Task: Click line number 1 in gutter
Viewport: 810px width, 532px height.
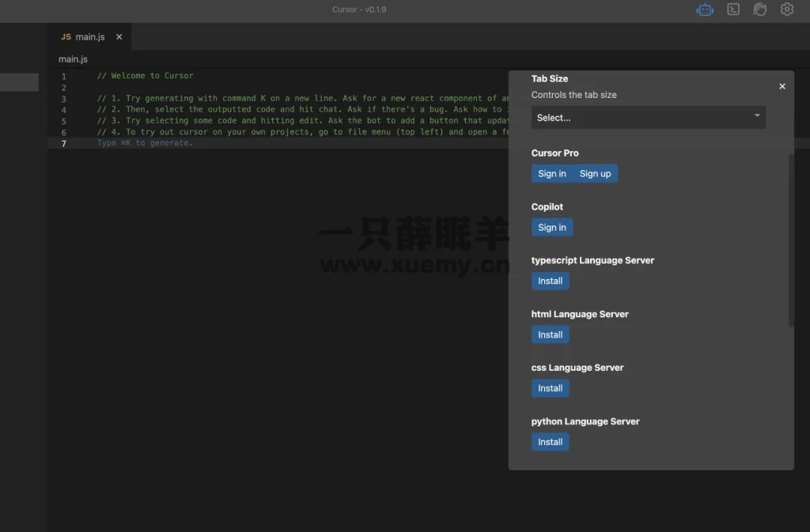Action: [63, 76]
